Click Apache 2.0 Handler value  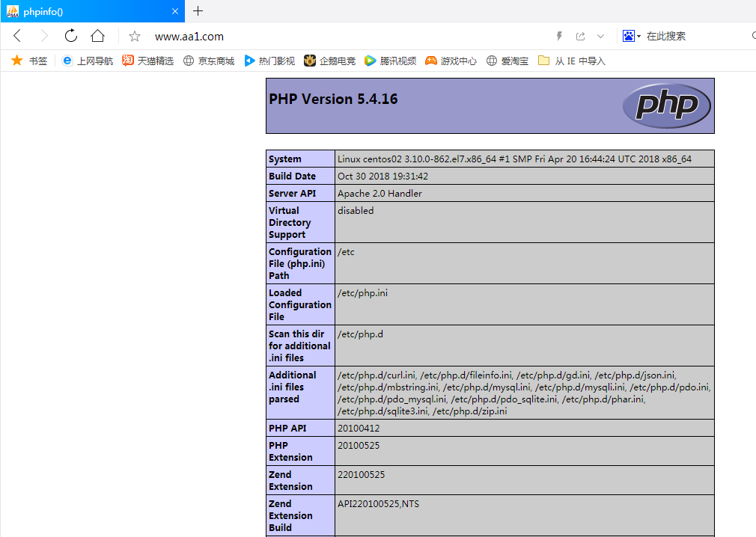(379, 193)
